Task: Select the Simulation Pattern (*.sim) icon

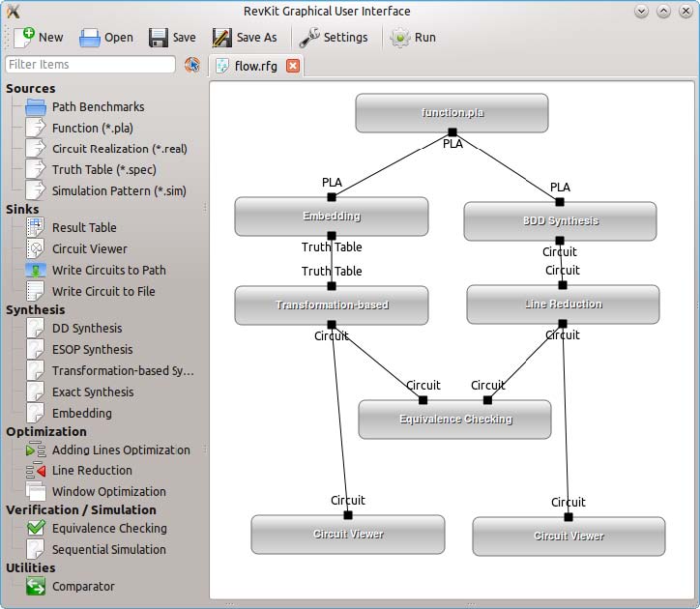Action: coord(36,190)
